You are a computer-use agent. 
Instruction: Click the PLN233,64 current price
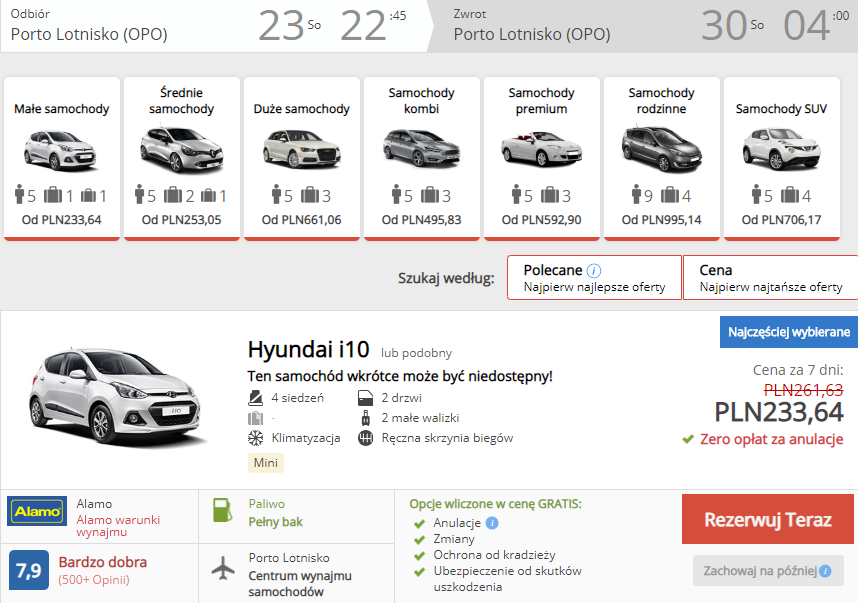[779, 413]
